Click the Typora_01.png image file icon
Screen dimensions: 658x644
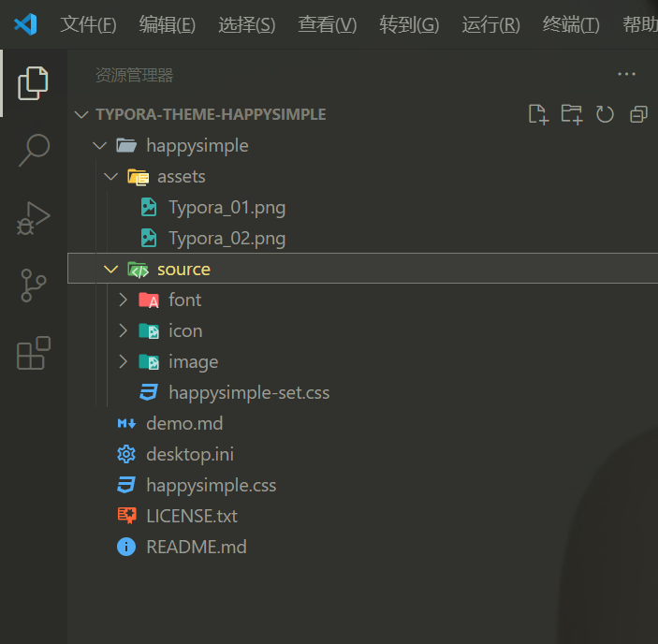pos(149,207)
